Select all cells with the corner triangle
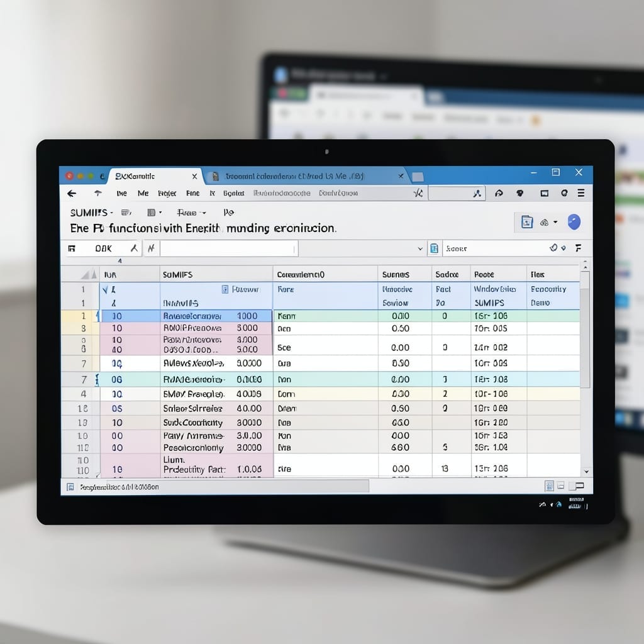644x644 pixels. point(86,275)
